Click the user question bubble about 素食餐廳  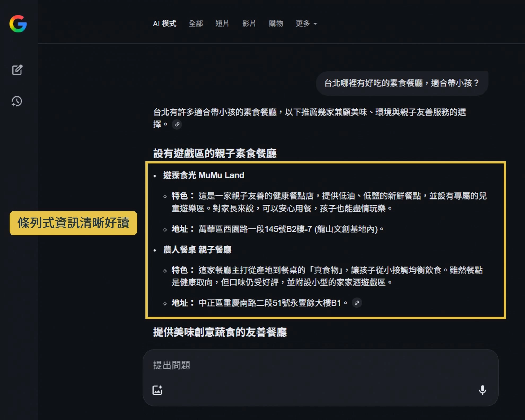(402, 83)
